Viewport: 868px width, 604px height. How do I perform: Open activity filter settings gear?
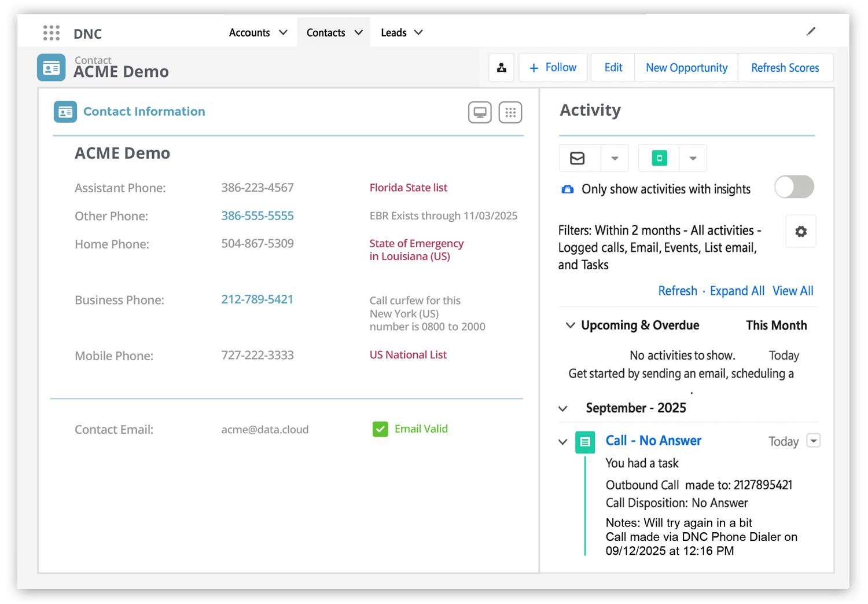pyautogui.click(x=800, y=232)
